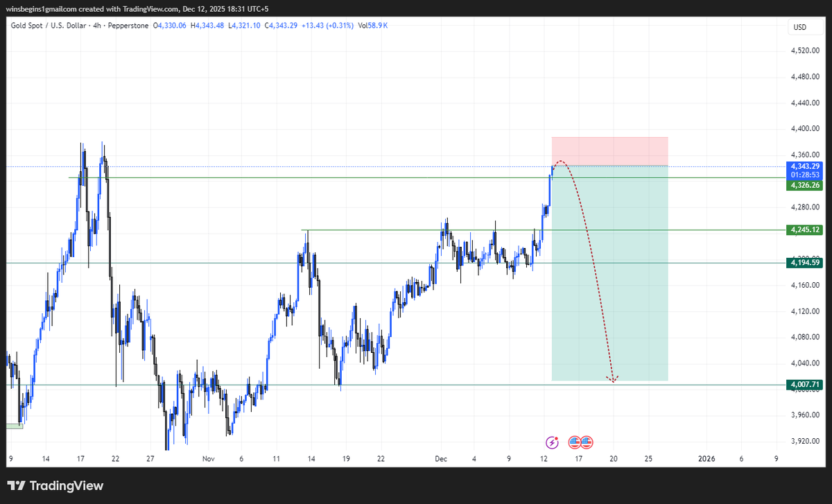Click the 27 date label on time axis
Viewport: 832px width, 504px height.
pyautogui.click(x=150, y=459)
